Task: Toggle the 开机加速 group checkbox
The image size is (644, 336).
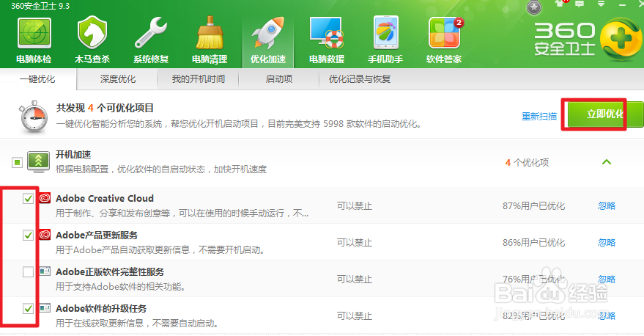Action: click(17, 162)
